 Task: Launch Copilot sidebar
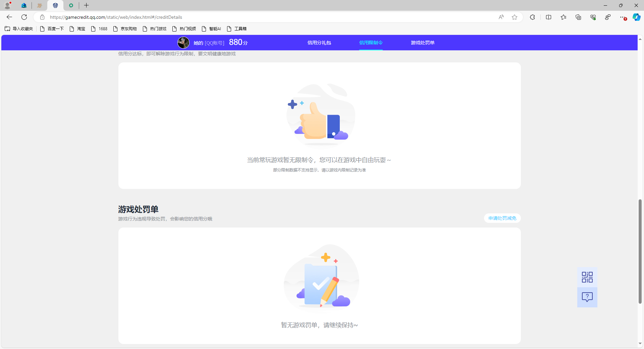[636, 17]
